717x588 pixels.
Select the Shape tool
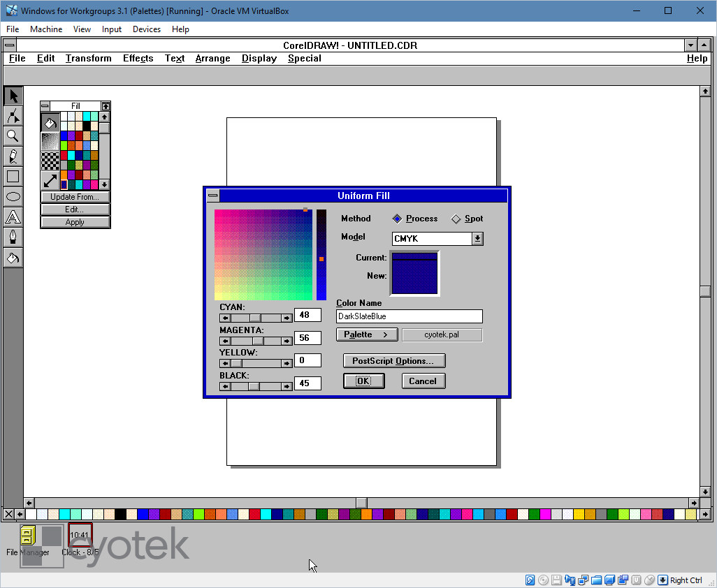click(x=13, y=116)
